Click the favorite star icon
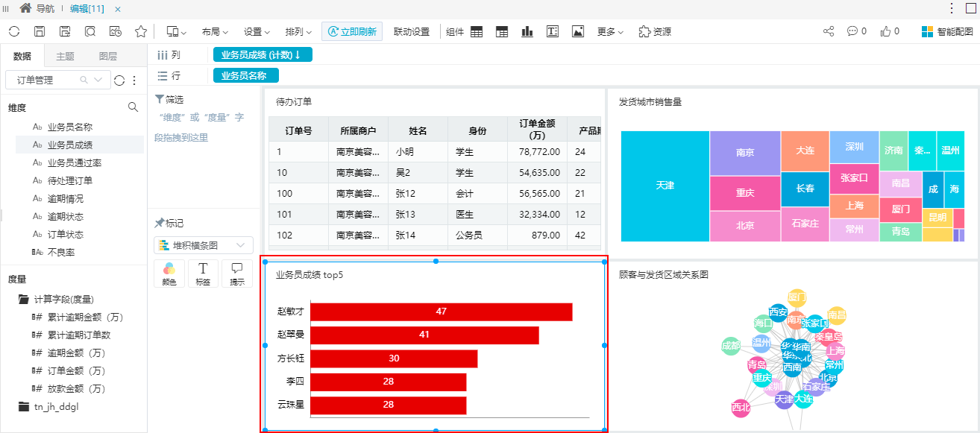 tap(141, 31)
